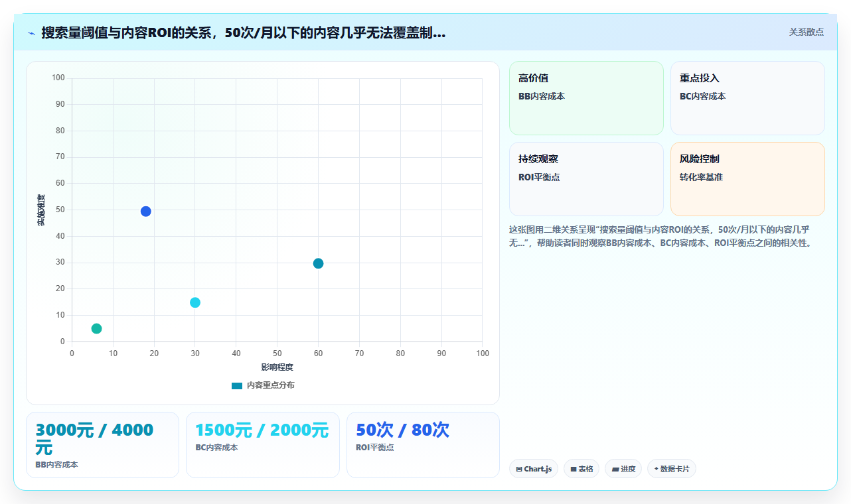Open the 高价值 quadrant card
This screenshot has width=851, height=504.
point(586,98)
